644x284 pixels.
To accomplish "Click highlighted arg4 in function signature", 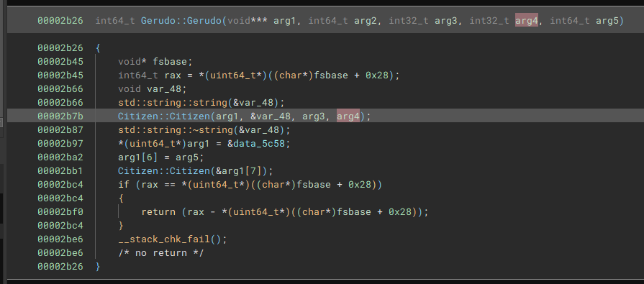I will [x=527, y=21].
